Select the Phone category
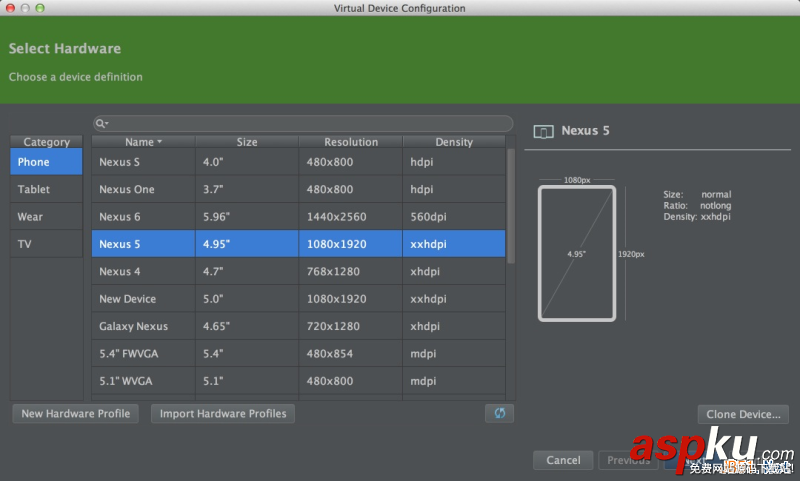The height and width of the screenshot is (481, 800). pos(46,162)
